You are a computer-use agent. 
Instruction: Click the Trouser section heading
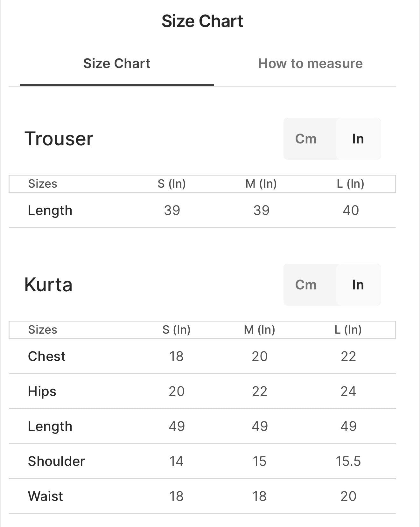59,139
